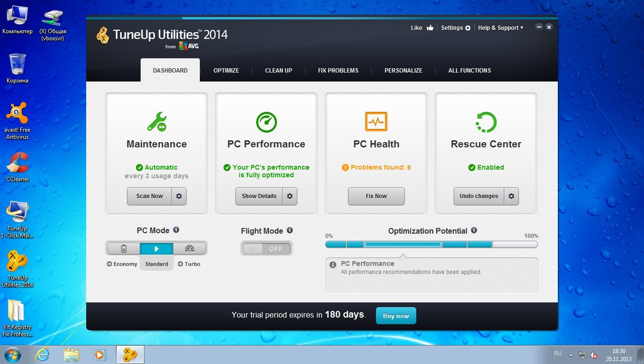Show hidden tray icons arrow

coord(571,355)
